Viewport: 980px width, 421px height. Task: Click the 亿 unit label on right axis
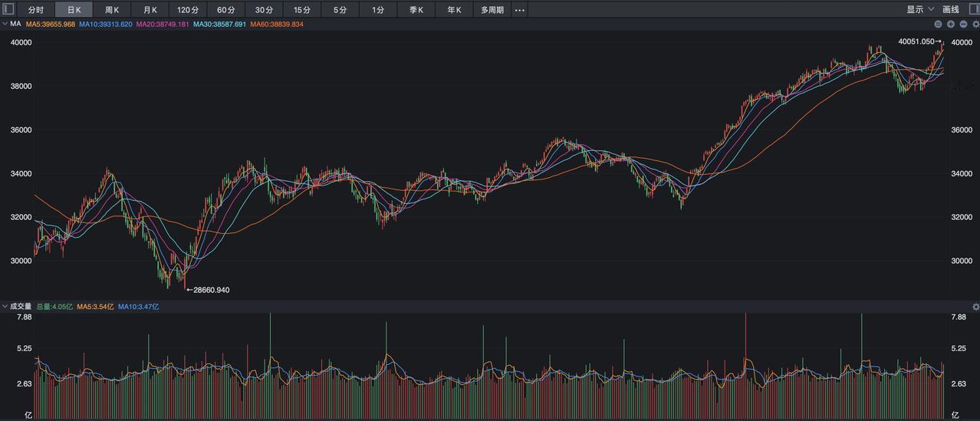tap(955, 414)
